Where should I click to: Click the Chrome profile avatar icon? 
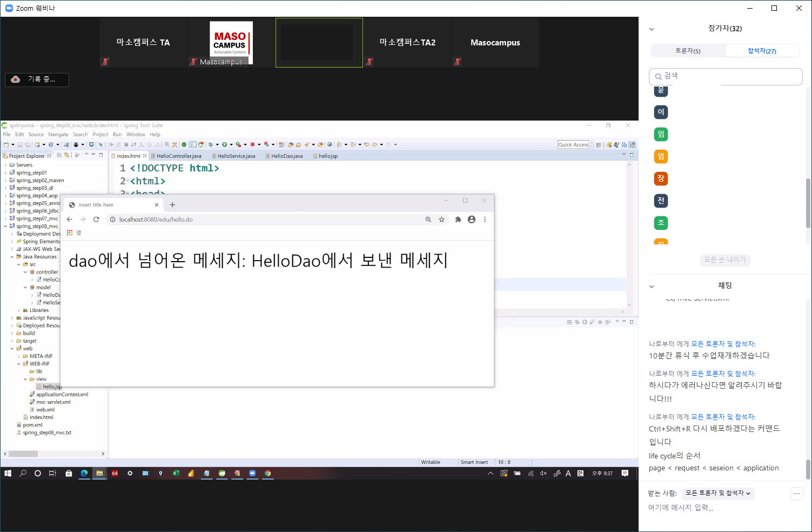[472, 220]
